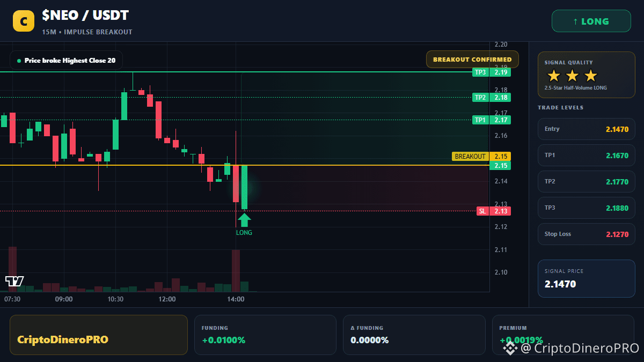The height and width of the screenshot is (362, 644).
Task: Click the CriptoDineroPRO brand card
Action: pyautogui.click(x=99, y=335)
